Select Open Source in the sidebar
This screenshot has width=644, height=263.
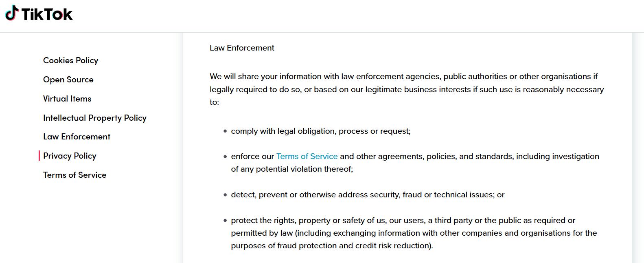pyautogui.click(x=68, y=80)
